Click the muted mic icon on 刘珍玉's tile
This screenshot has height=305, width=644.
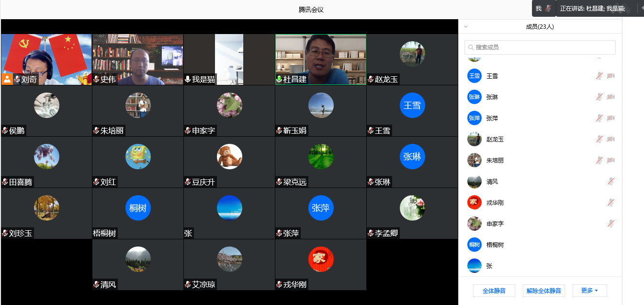click(x=5, y=233)
